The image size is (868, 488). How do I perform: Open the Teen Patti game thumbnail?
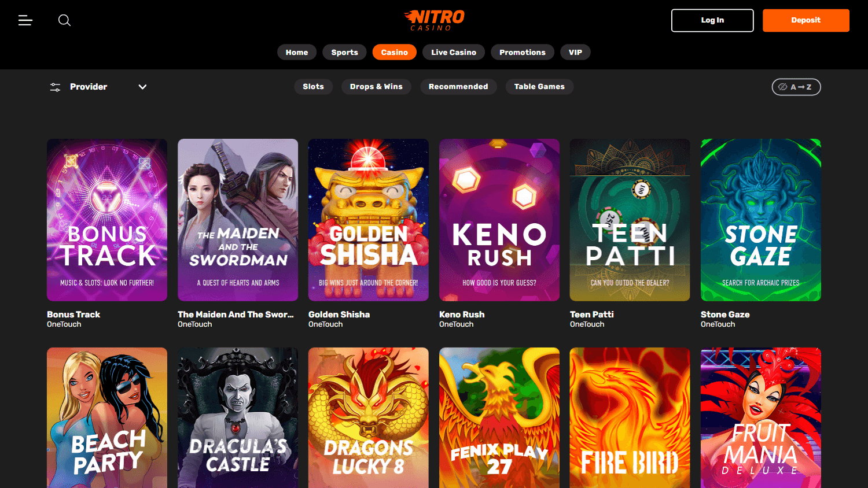coord(630,220)
